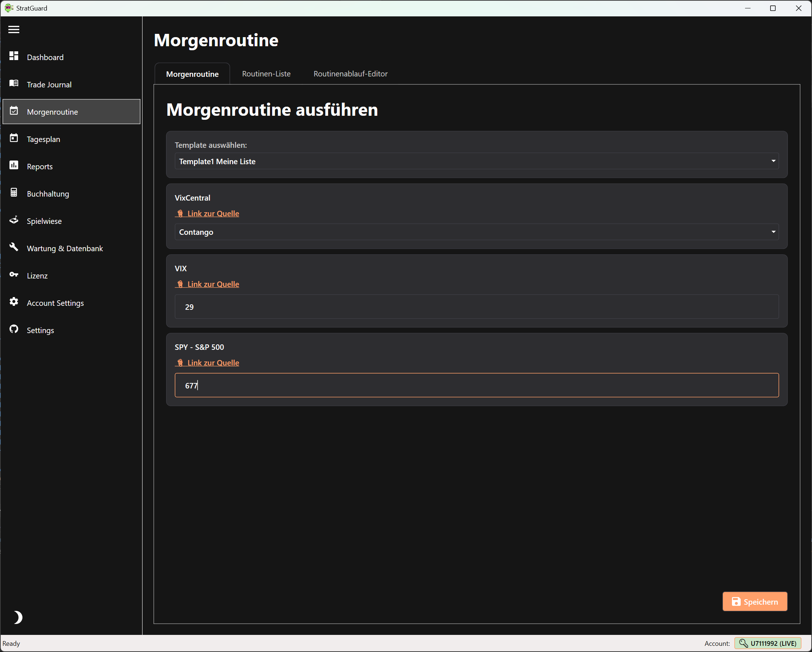812x652 pixels.
Task: Click the Tagesplan calendar icon
Action: pos(14,138)
